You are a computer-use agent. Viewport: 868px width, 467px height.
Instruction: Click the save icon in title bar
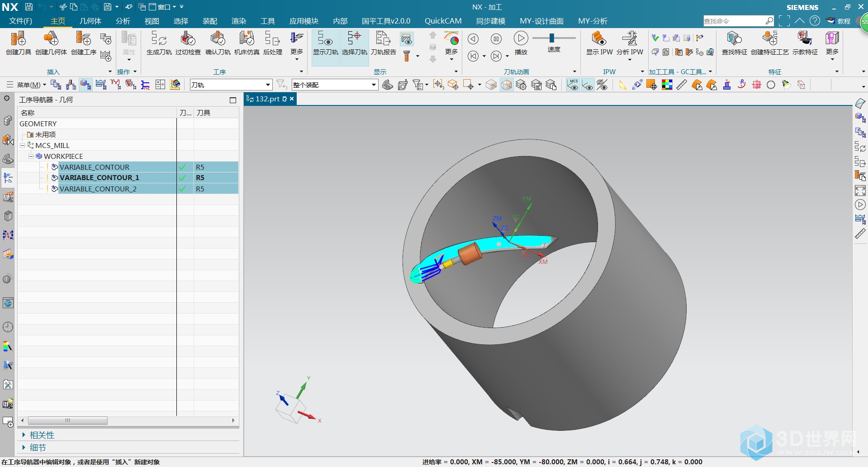[28, 7]
